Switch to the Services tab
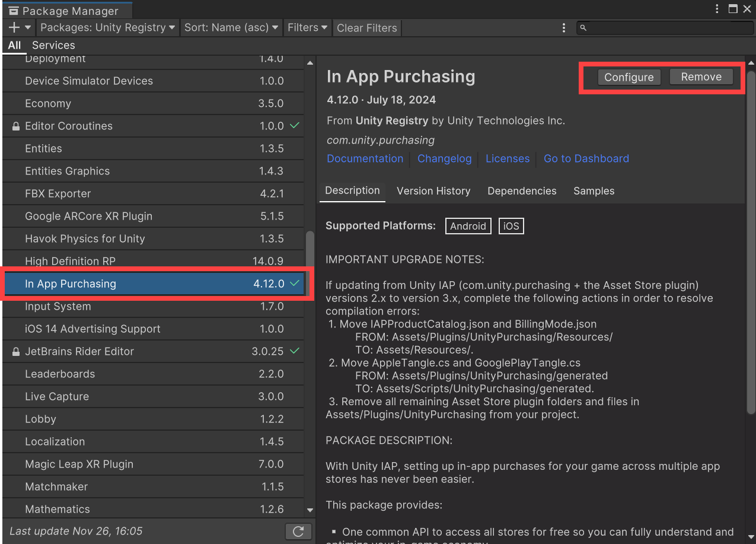756x544 pixels. tap(53, 45)
